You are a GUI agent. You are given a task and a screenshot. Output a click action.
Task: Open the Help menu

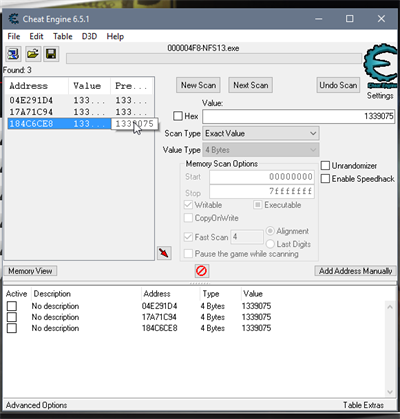point(115,36)
